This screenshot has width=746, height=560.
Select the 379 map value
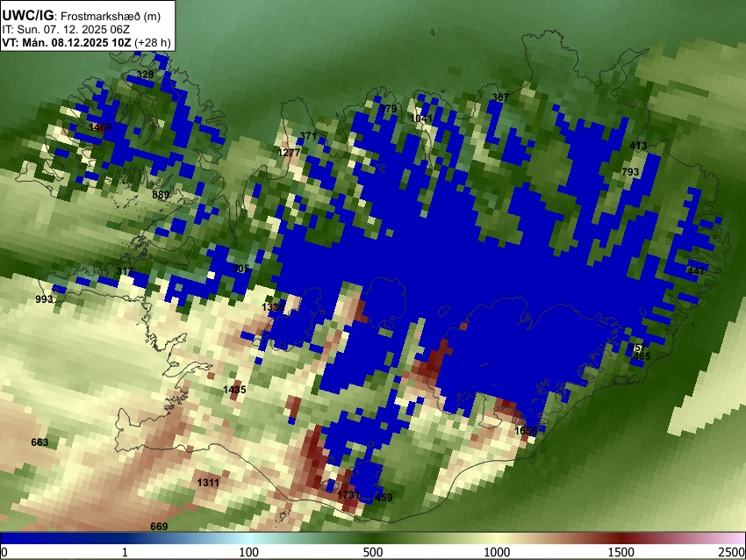click(x=388, y=109)
